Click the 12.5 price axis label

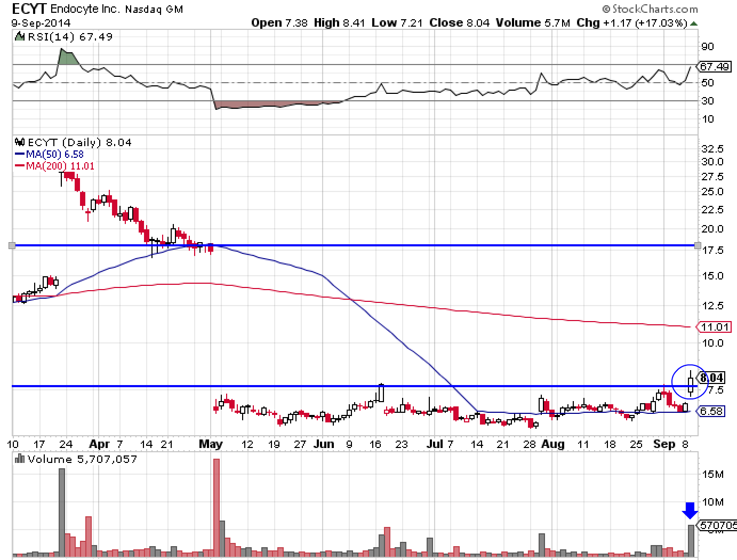tap(713, 306)
